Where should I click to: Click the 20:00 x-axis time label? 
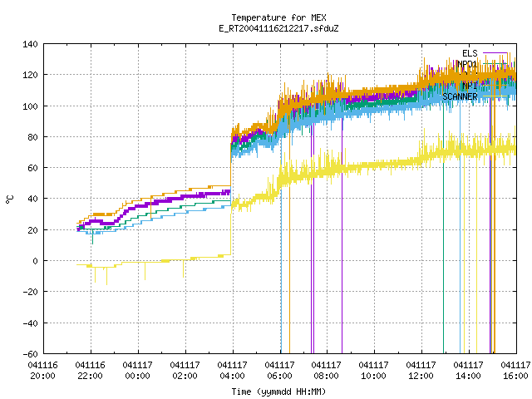(42, 376)
